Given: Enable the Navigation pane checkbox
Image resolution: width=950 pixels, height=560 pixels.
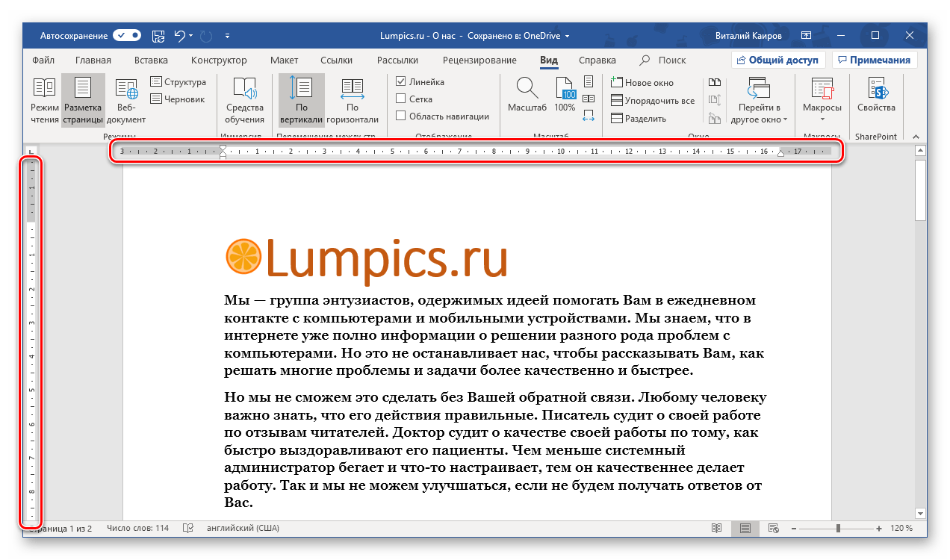Looking at the screenshot, I should pos(401,116).
